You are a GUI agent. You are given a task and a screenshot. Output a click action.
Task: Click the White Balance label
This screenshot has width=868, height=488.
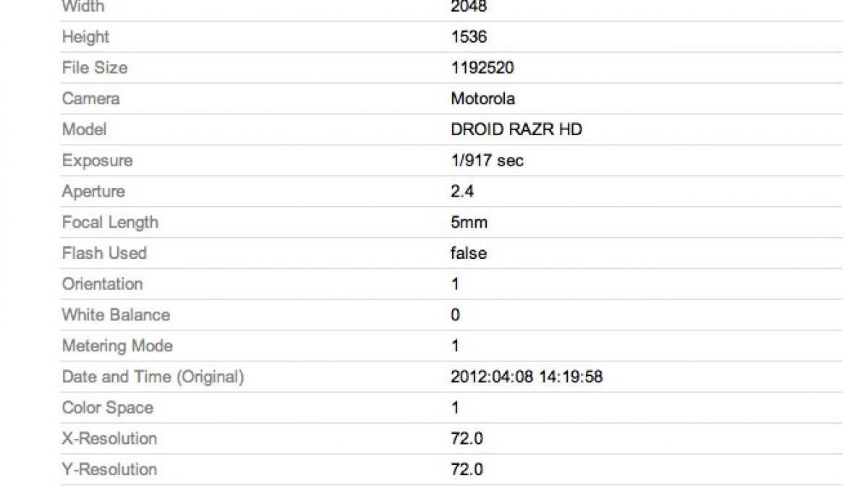(x=116, y=315)
